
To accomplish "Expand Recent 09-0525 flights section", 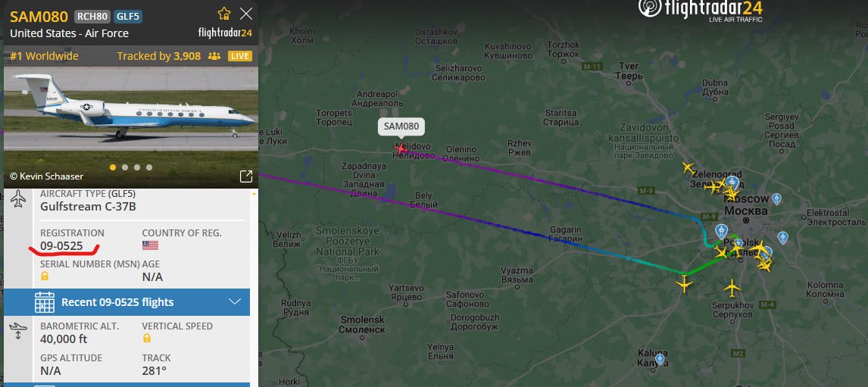I will [x=126, y=302].
